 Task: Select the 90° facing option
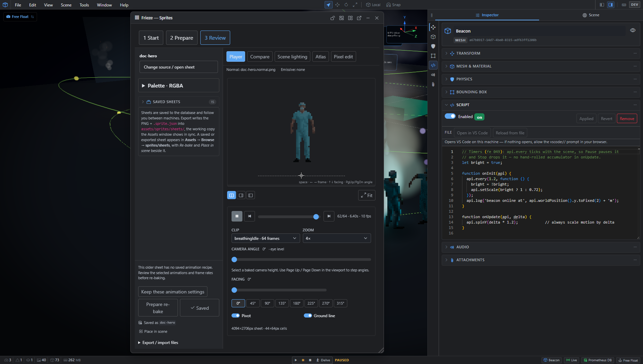[x=268, y=303]
